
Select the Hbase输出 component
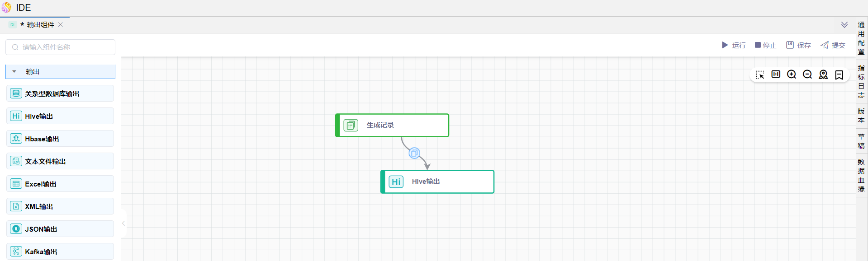60,139
